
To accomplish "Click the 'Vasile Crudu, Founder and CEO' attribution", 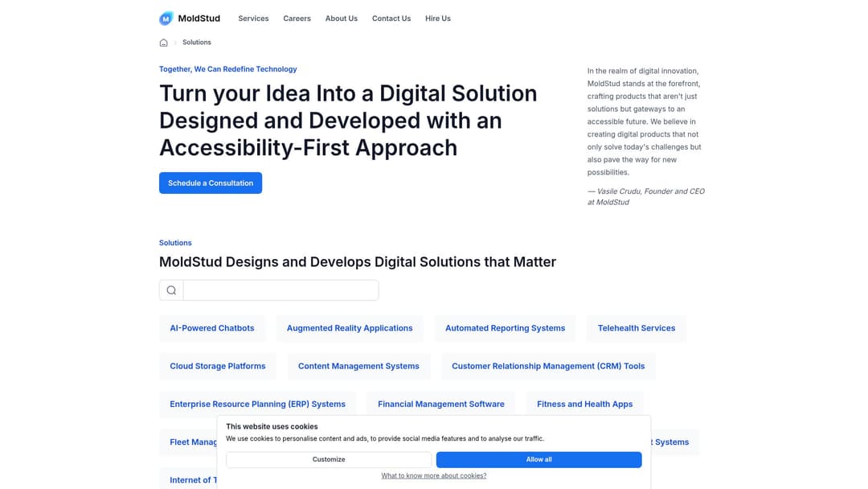I will [x=646, y=196].
